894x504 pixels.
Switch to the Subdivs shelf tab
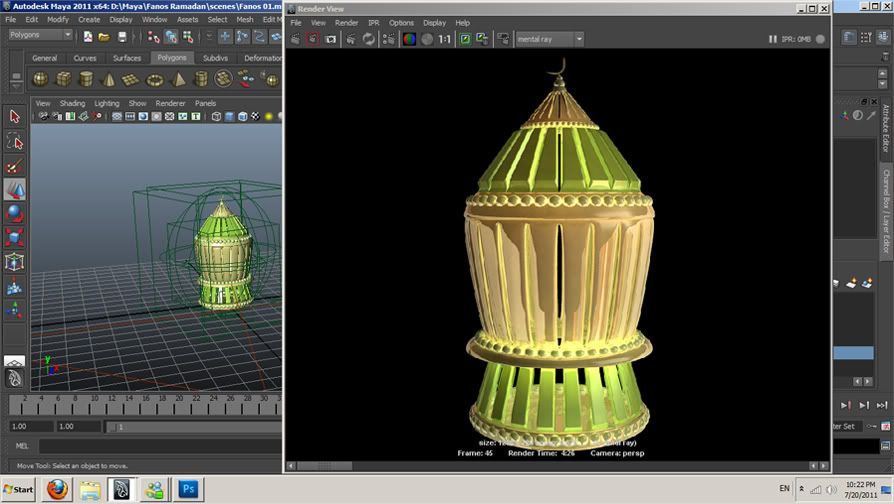216,58
